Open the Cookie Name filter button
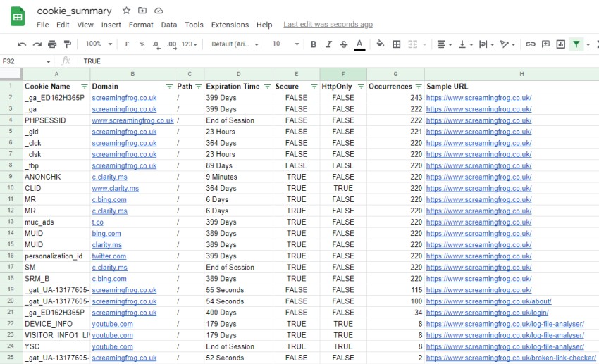The image size is (599, 364). click(x=84, y=87)
